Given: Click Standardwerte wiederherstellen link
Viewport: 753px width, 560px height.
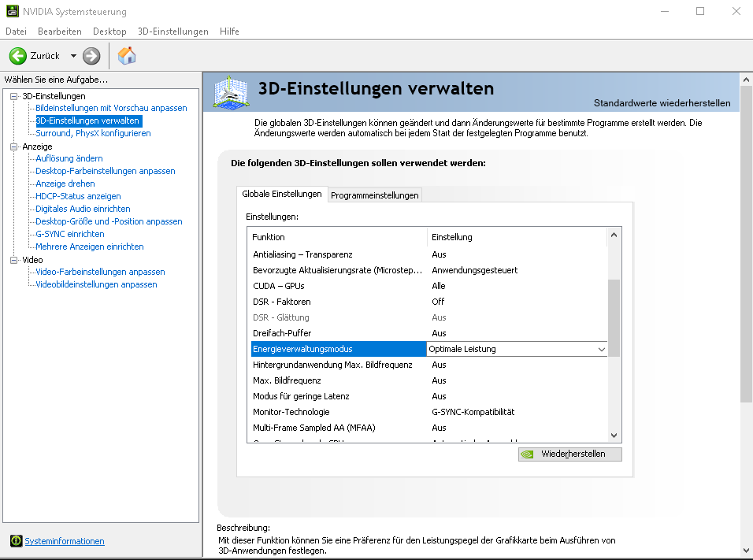Looking at the screenshot, I should coord(662,103).
